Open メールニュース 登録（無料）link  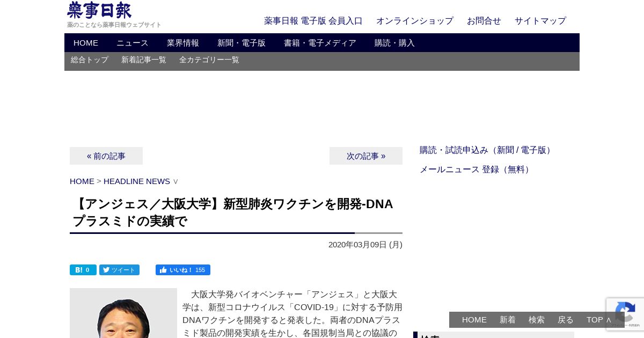pyautogui.click(x=476, y=170)
